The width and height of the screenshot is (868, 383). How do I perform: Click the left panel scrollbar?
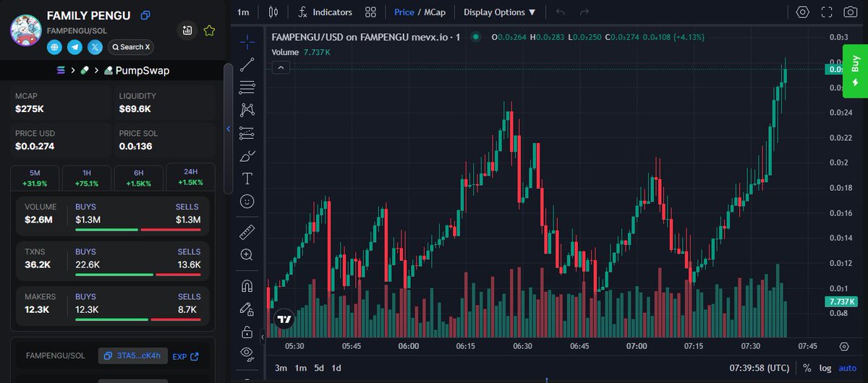click(x=228, y=128)
